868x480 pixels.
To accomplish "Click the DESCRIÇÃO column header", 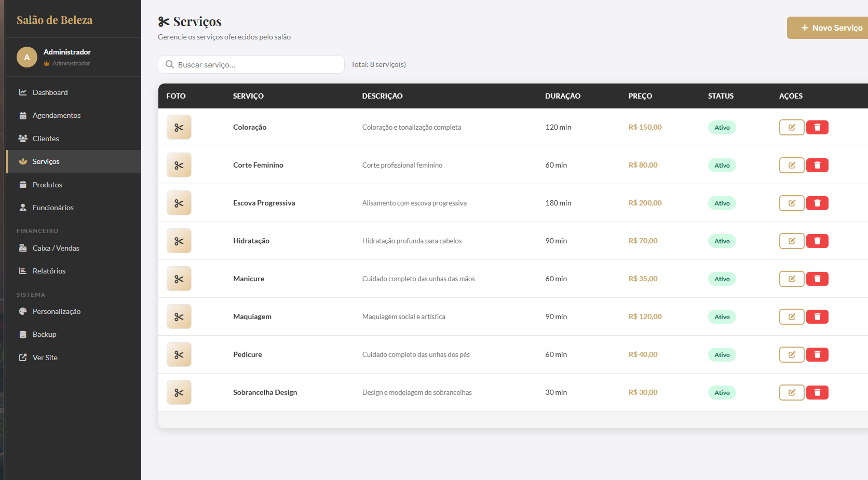I will [x=382, y=96].
